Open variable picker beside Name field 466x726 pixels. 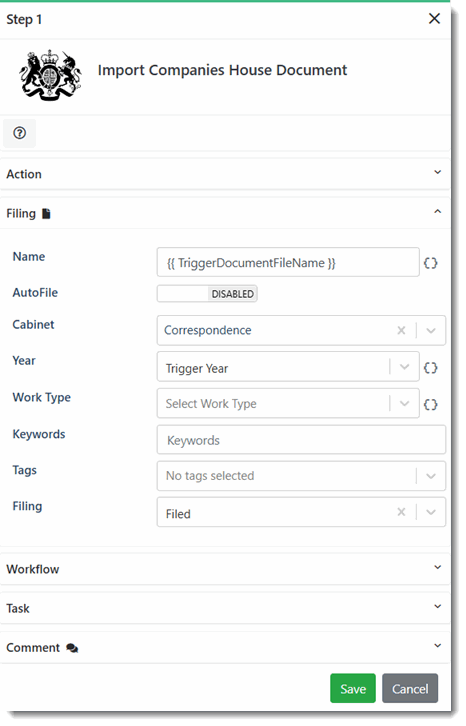(x=431, y=263)
